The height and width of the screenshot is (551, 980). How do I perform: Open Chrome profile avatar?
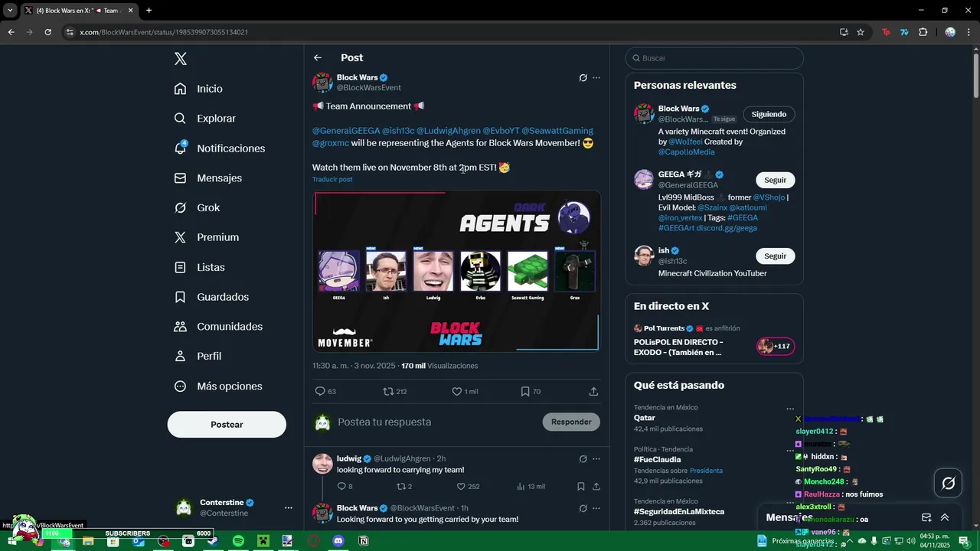(x=950, y=32)
